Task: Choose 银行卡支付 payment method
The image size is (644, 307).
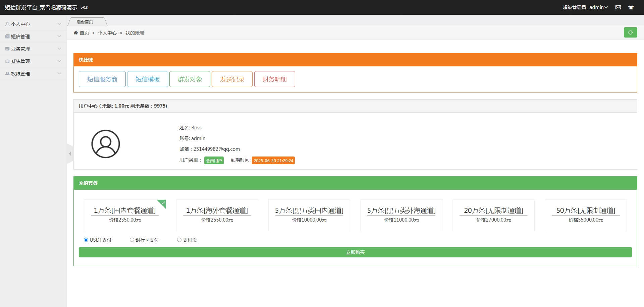Action: click(132, 240)
